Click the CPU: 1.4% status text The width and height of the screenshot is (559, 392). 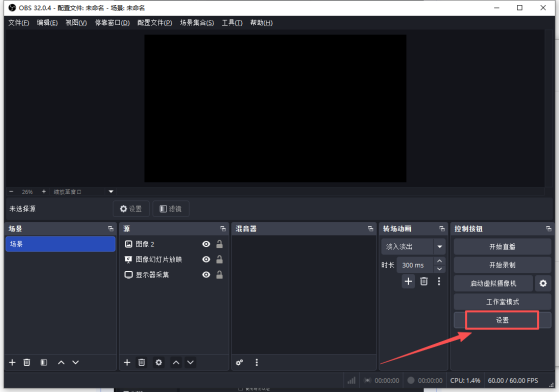pos(465,381)
